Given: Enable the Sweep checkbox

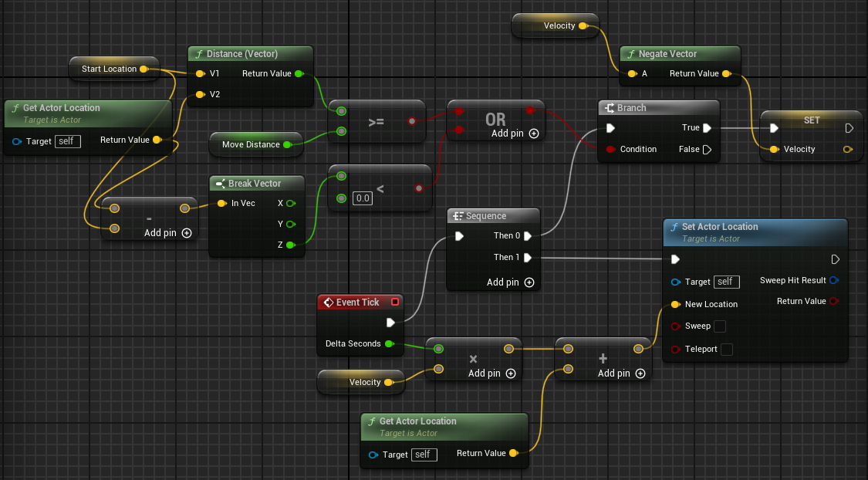Looking at the screenshot, I should 720,326.
